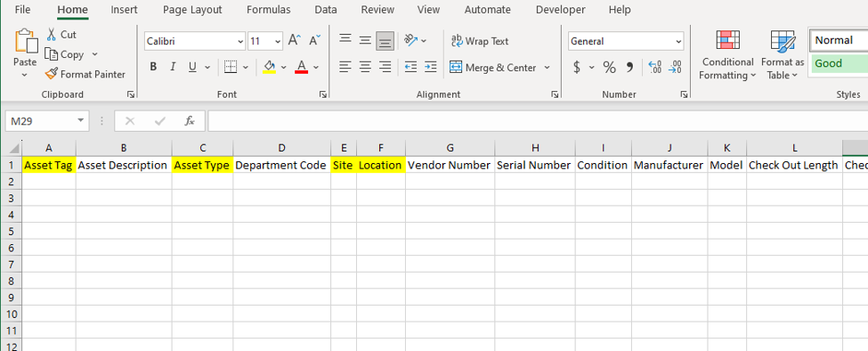
Task: Select the Asset Tag header cell
Action: click(49, 165)
